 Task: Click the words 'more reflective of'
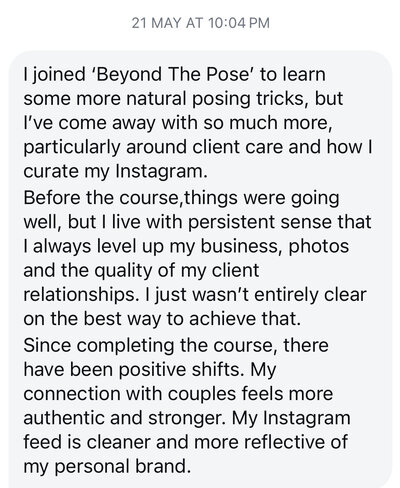click(271, 442)
